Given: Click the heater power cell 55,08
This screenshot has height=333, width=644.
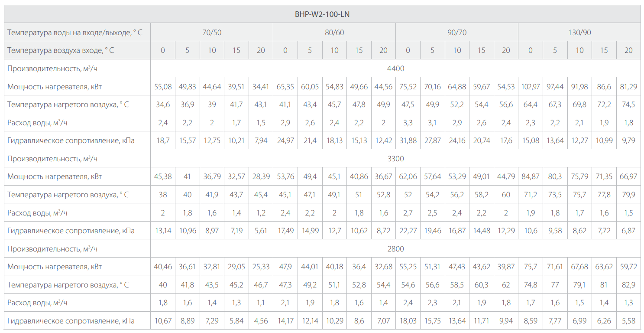Looking at the screenshot, I should click(163, 87).
